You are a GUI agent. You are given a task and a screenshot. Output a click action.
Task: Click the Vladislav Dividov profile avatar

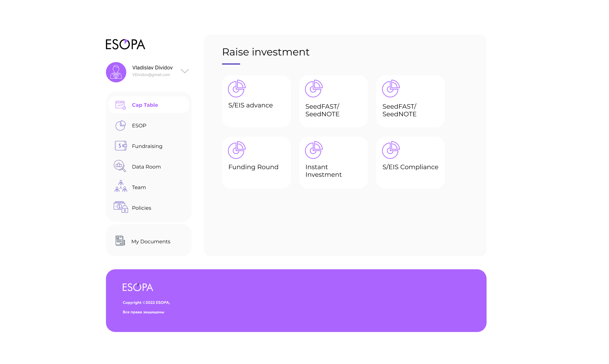(x=116, y=72)
